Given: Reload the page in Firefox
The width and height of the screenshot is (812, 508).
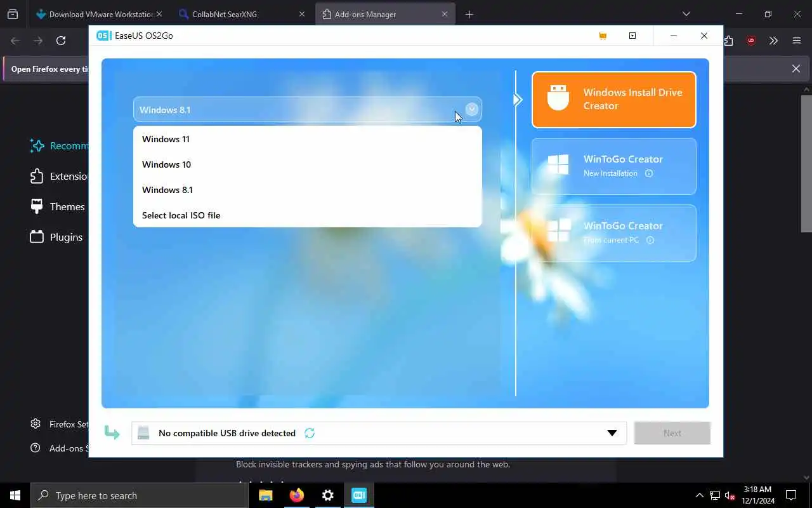Looking at the screenshot, I should 61,41.
